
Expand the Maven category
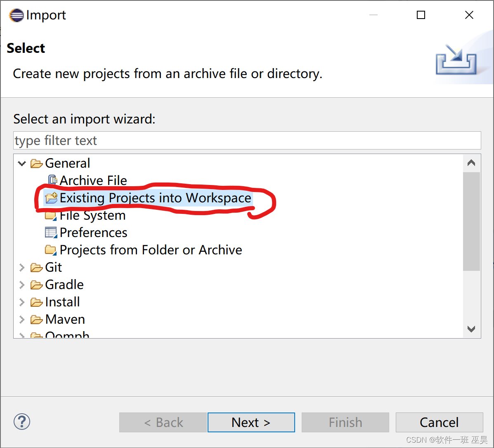[22, 319]
